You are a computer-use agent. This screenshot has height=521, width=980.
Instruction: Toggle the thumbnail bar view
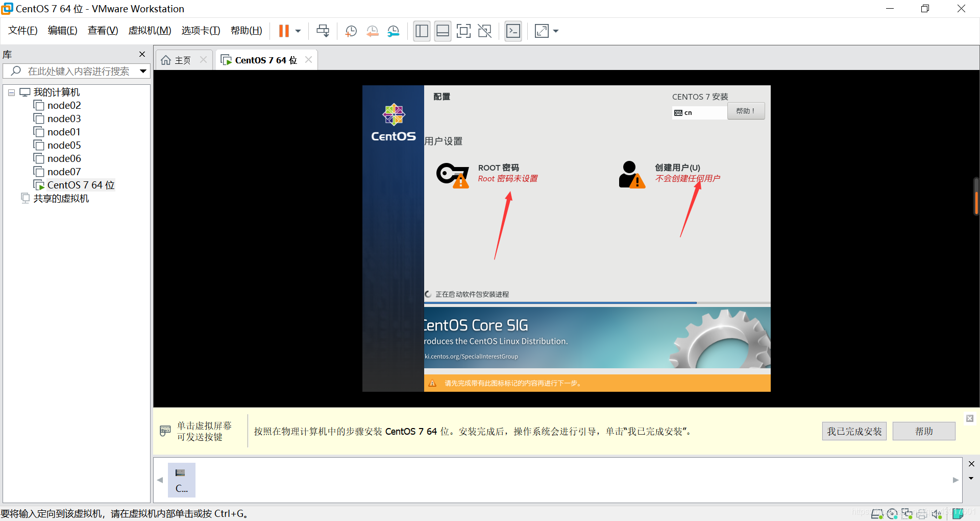[x=443, y=31]
